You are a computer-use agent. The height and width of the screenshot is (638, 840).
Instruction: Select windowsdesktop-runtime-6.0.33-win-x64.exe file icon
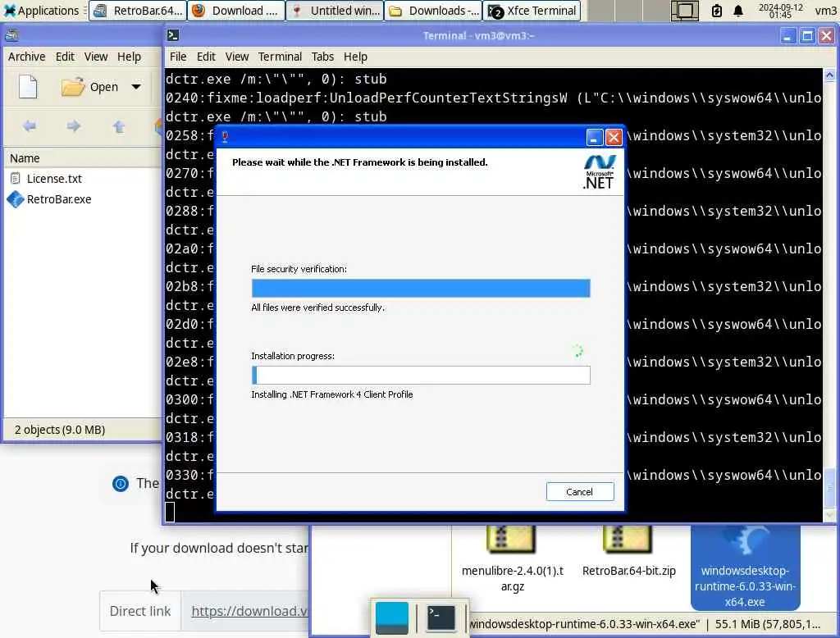pos(745,541)
